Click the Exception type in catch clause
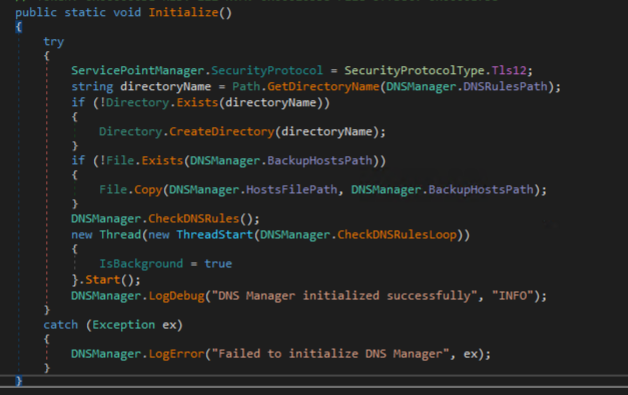 pos(124,325)
